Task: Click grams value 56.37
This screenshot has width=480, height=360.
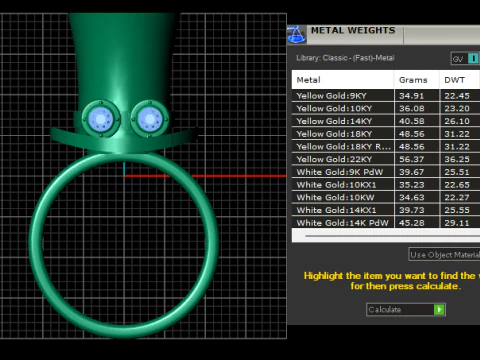Action: [x=412, y=159]
